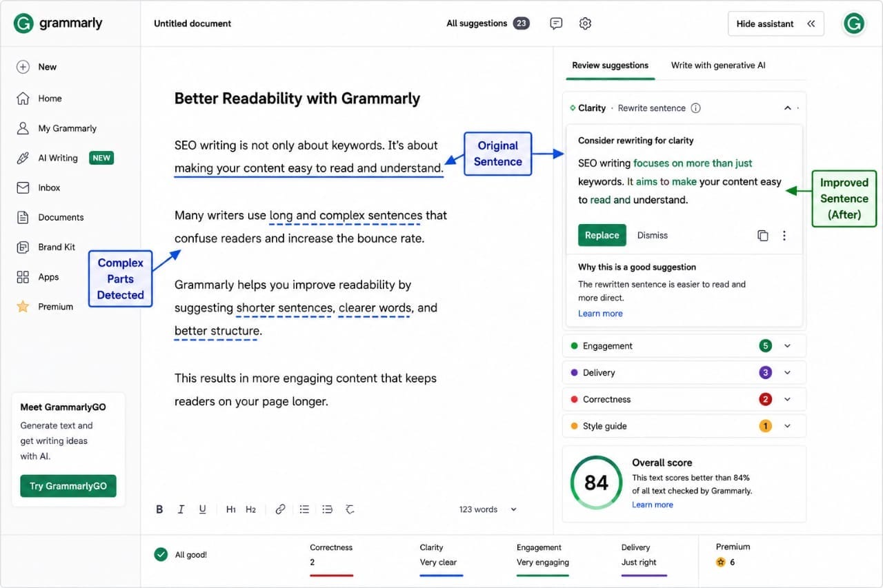Expand the Style guide suggestions row
The height and width of the screenshot is (588, 883).
[684, 426]
